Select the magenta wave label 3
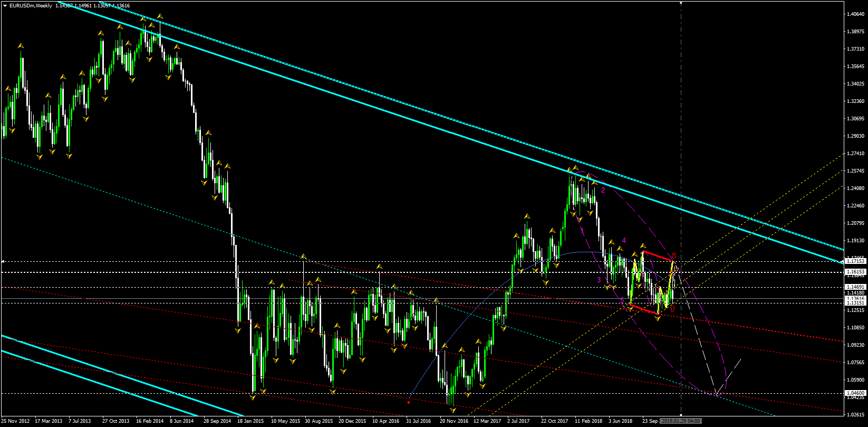 pyautogui.click(x=599, y=280)
